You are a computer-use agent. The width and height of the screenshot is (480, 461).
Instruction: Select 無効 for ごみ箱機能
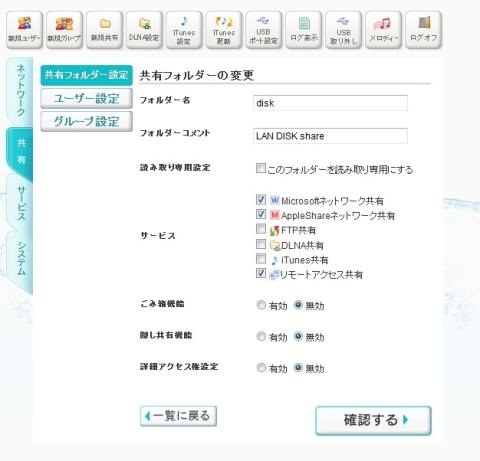[298, 305]
